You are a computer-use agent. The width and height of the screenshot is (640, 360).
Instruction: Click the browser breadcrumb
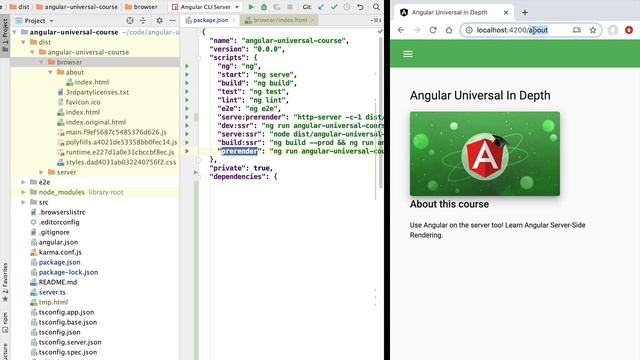click(141, 7)
